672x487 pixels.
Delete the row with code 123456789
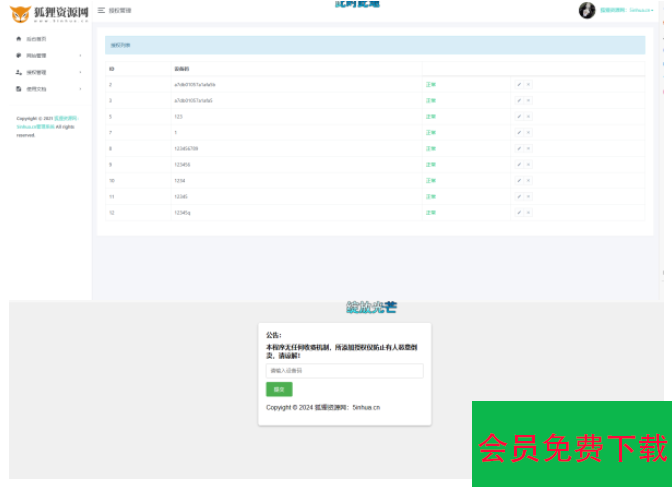(528, 149)
